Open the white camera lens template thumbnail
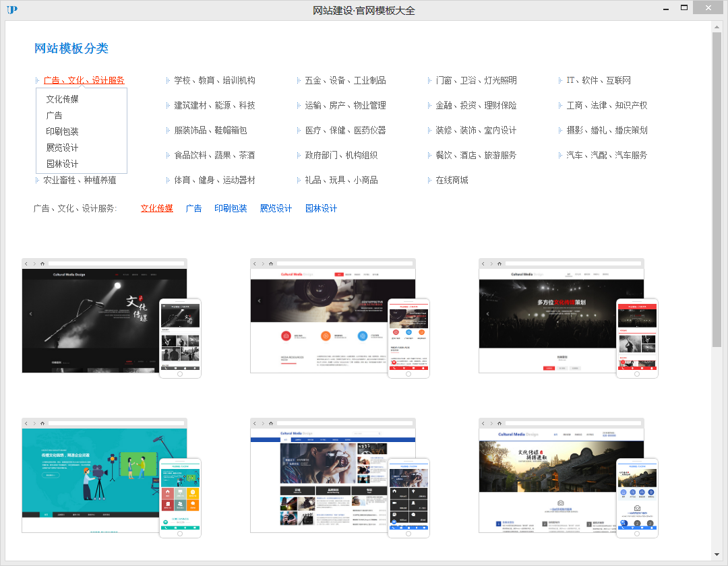The image size is (728, 566). pyautogui.click(x=332, y=317)
